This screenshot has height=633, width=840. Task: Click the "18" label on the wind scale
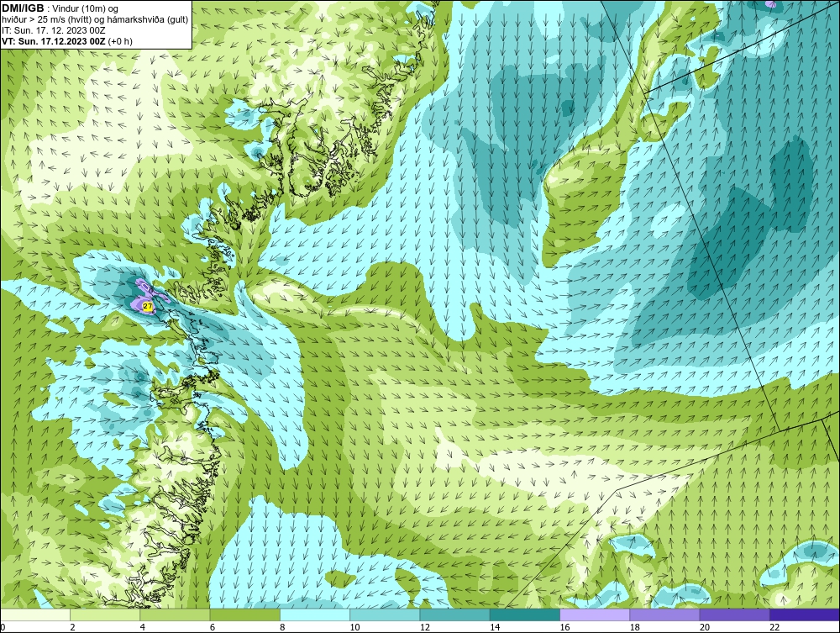click(x=635, y=628)
